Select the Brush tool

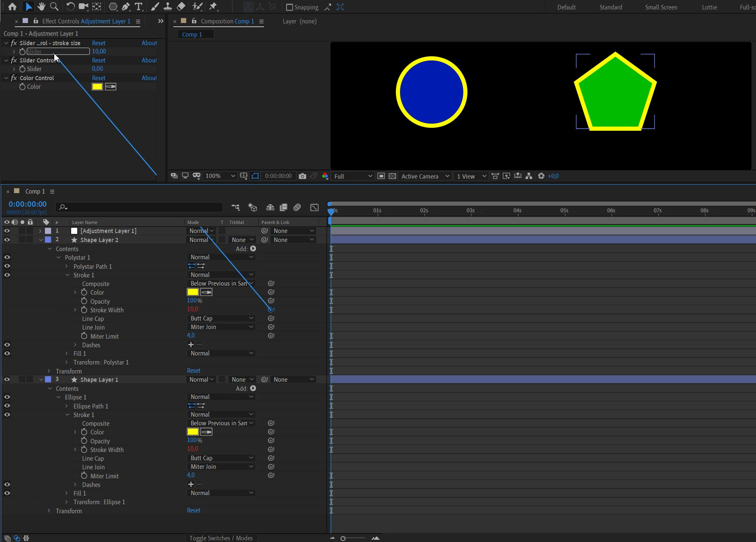[155, 7]
